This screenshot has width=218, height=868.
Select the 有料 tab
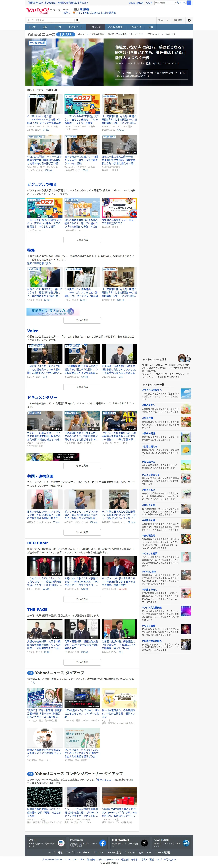tap(150, 27)
